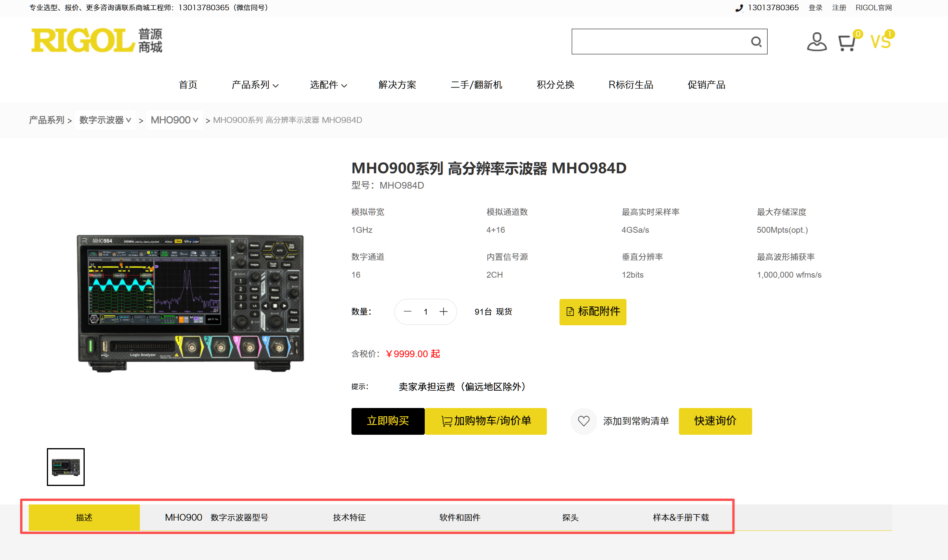Click the phone icon beside 13013780365
Image resolution: width=948 pixels, height=560 pixels.
pyautogui.click(x=739, y=8)
